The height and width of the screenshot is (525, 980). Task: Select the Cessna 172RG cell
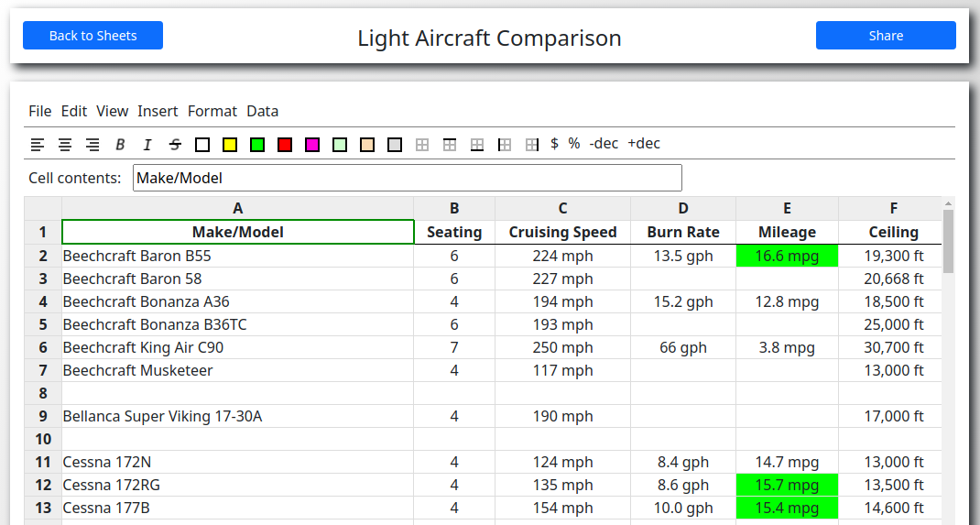(x=237, y=485)
